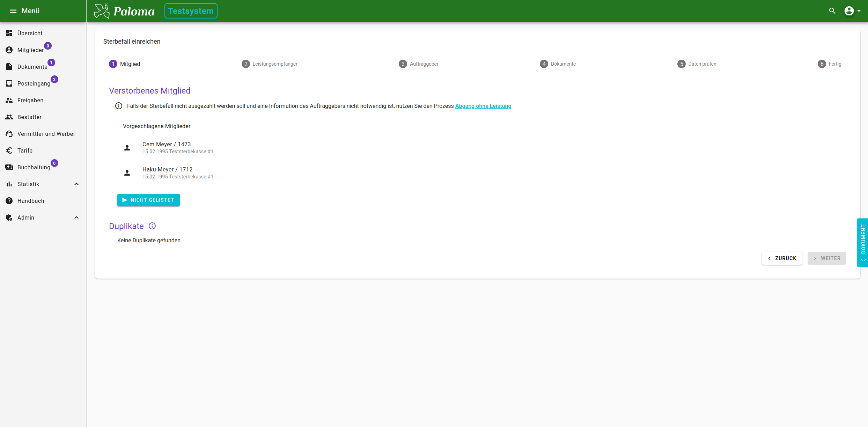Click the person icon for Haku Meyer
Viewport: 868px width, 427px height.
pyautogui.click(x=127, y=173)
